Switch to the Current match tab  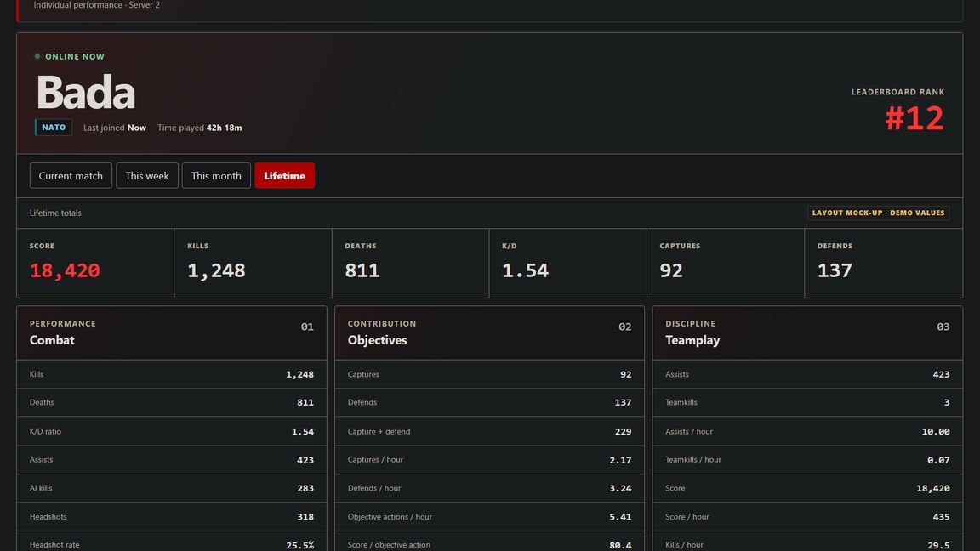pos(71,175)
